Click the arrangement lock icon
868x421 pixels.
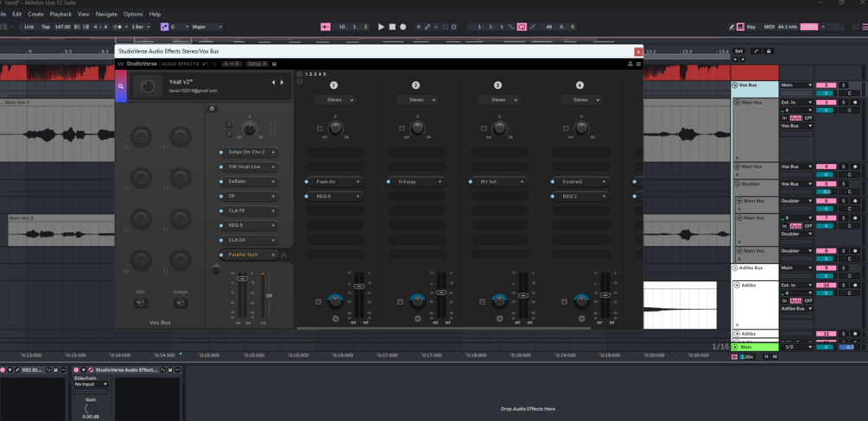(769, 51)
